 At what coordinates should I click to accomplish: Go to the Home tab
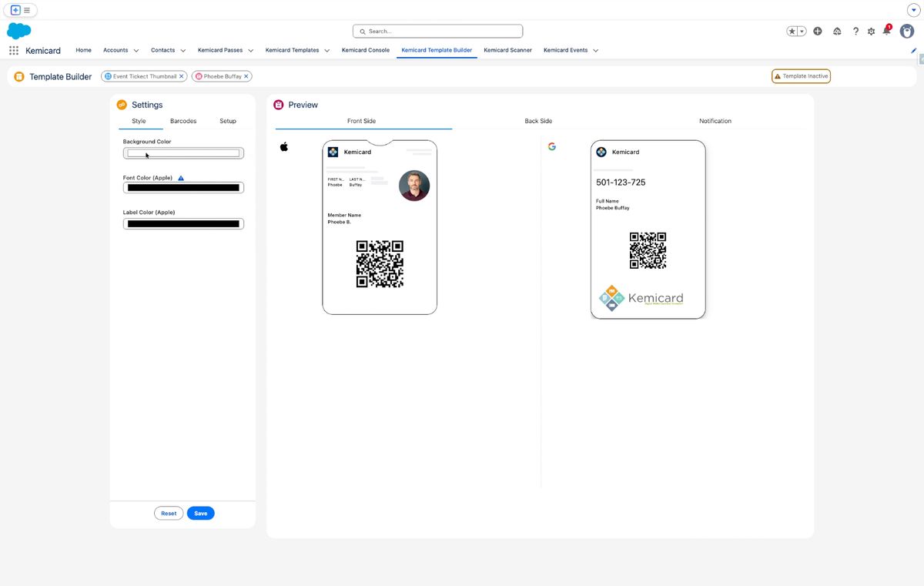tap(84, 50)
